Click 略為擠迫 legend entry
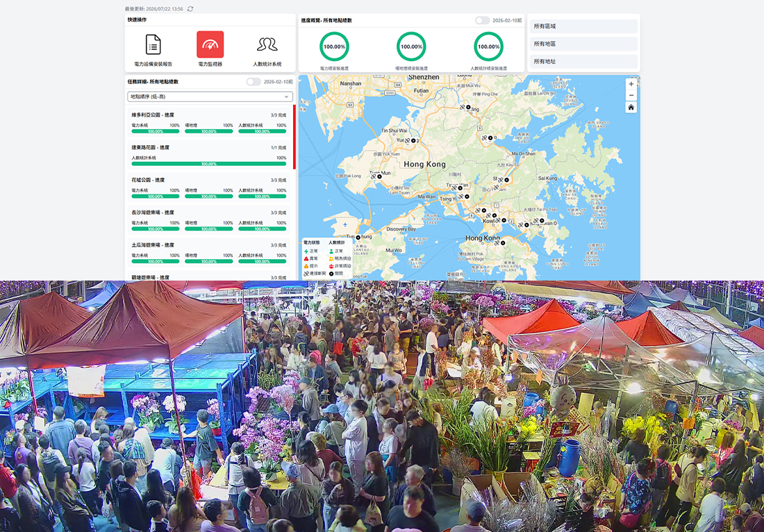The width and height of the screenshot is (764, 532). pyautogui.click(x=340, y=258)
